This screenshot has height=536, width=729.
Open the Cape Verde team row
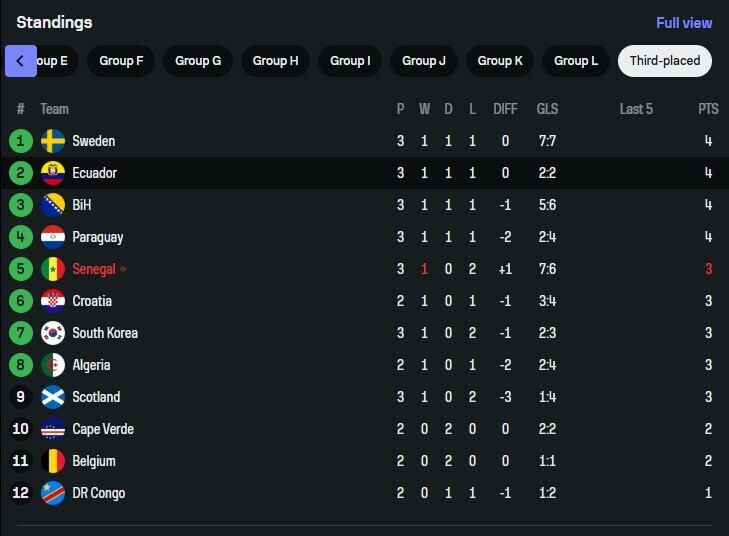(x=364, y=429)
